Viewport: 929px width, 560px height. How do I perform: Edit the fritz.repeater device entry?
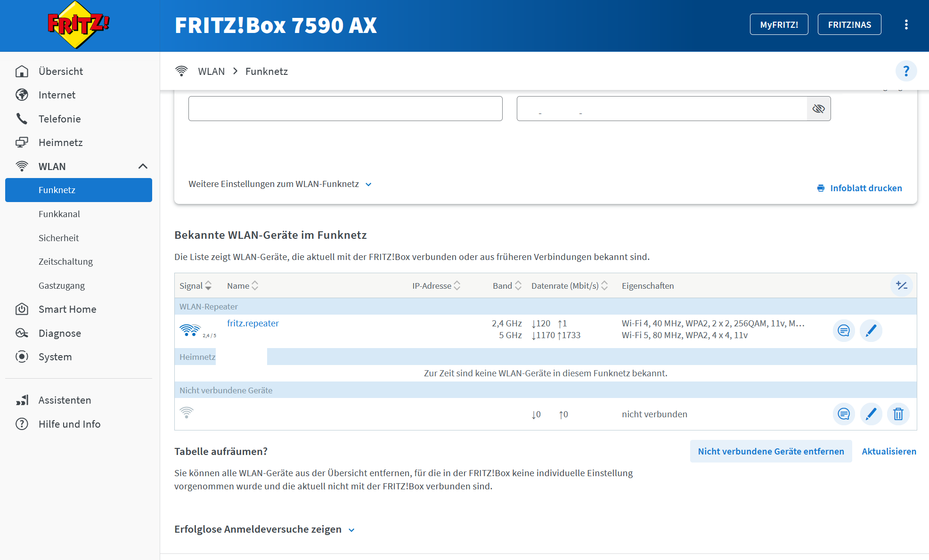click(x=871, y=330)
